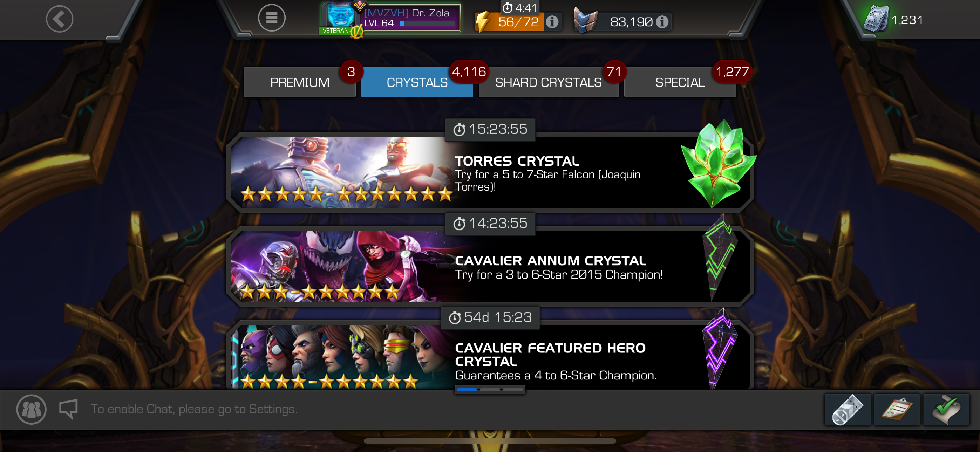Tap the green Torres crystal image
Image resolution: width=980 pixels, height=452 pixels.
[x=718, y=164]
